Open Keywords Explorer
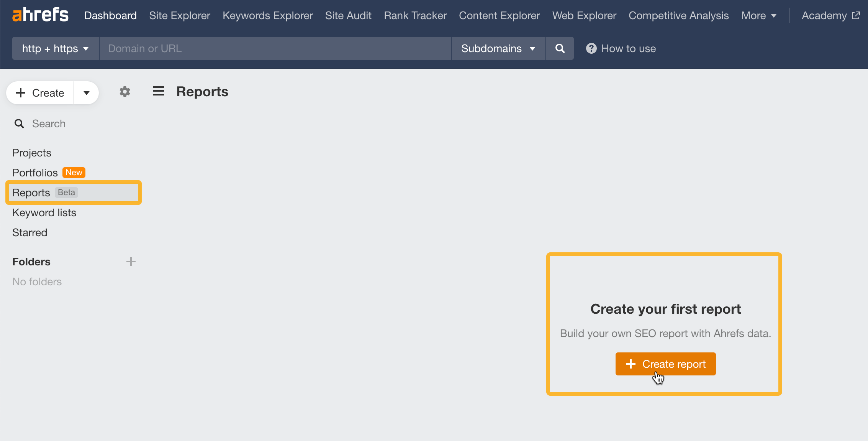The height and width of the screenshot is (441, 868). [267, 15]
